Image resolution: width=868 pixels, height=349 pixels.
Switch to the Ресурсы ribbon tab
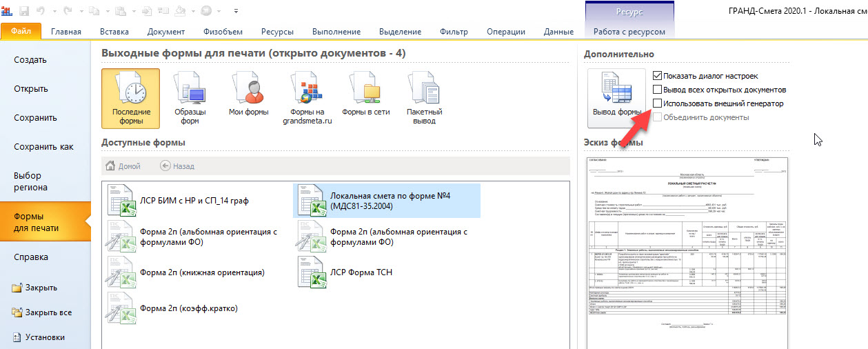pos(277,32)
